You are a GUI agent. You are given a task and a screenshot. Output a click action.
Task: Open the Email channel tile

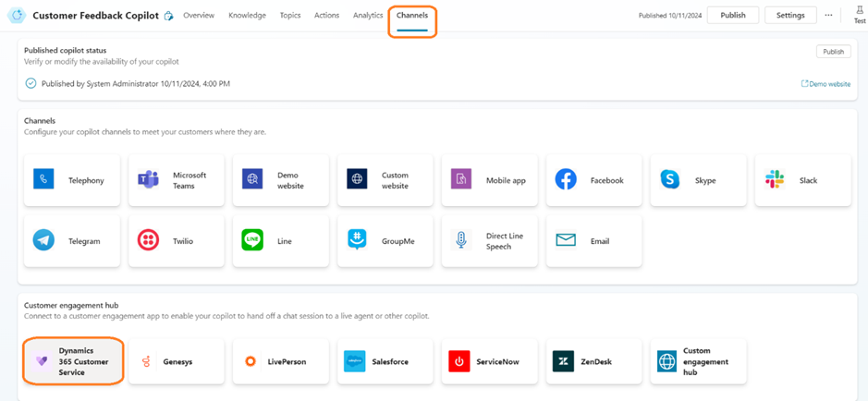click(x=594, y=241)
